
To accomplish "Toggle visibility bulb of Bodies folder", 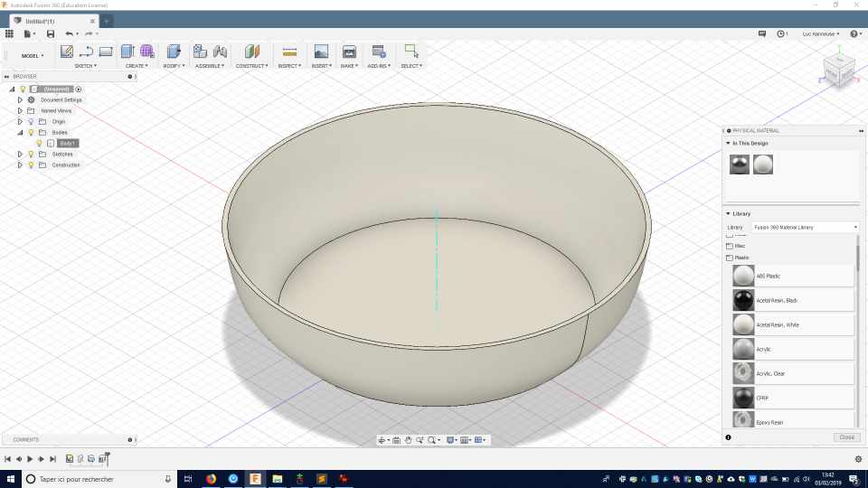I will [31, 133].
